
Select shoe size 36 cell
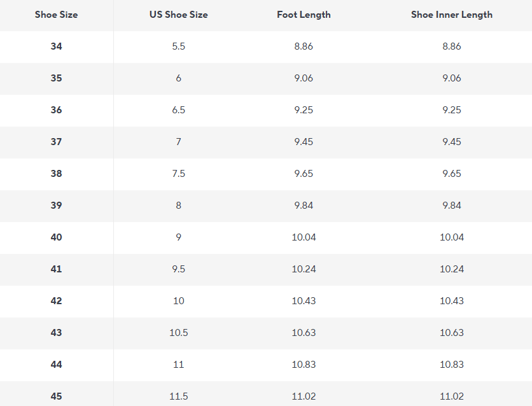[57, 110]
